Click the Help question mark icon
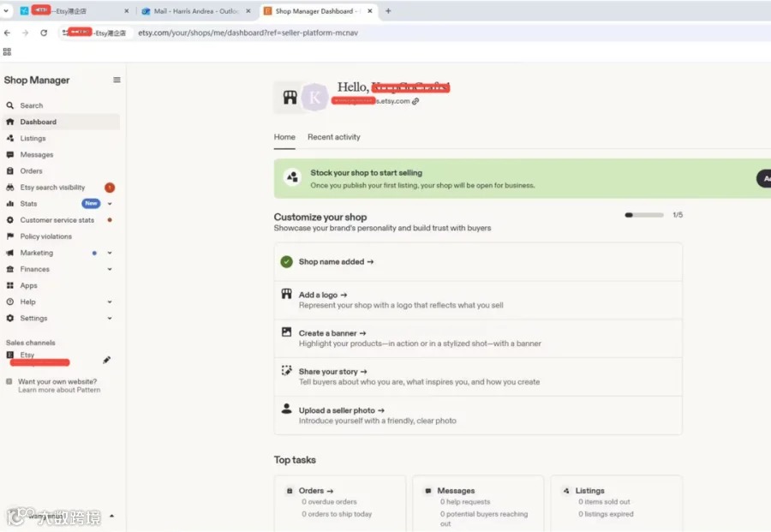Viewport: 771px width, 532px height. pyautogui.click(x=9, y=302)
